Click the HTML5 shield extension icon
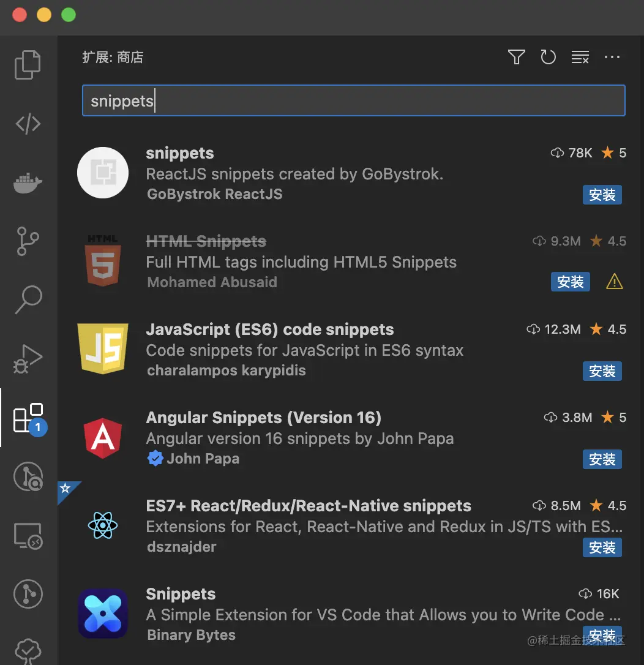Image resolution: width=644 pixels, height=665 pixels. coord(103,260)
